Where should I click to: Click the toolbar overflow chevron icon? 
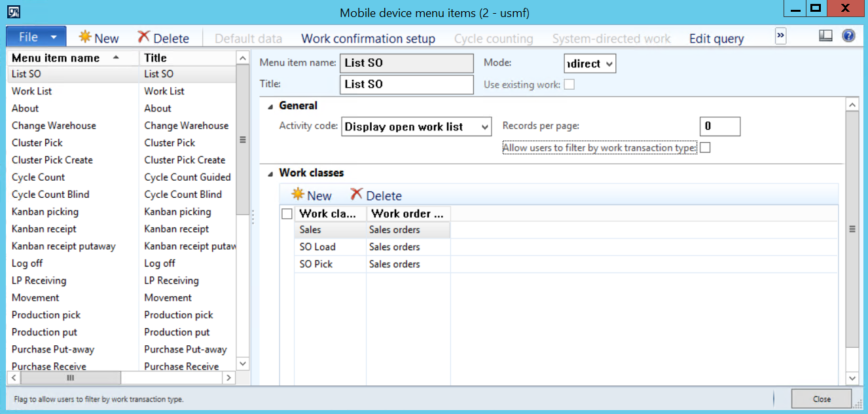780,36
